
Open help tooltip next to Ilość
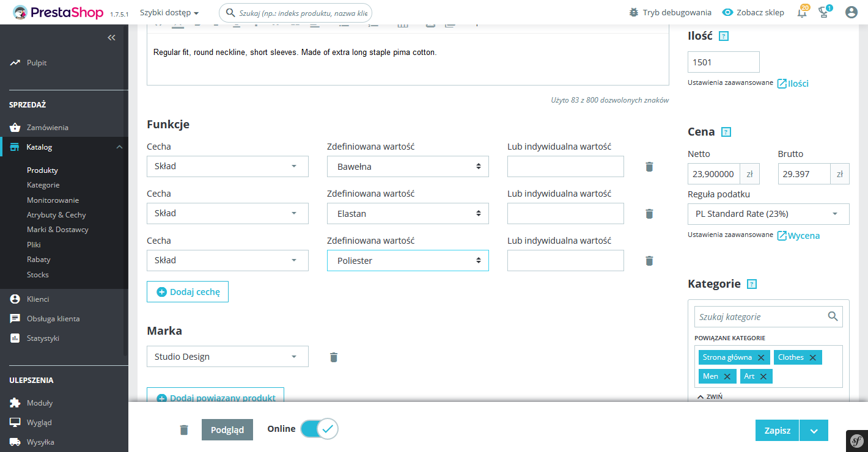tap(724, 36)
